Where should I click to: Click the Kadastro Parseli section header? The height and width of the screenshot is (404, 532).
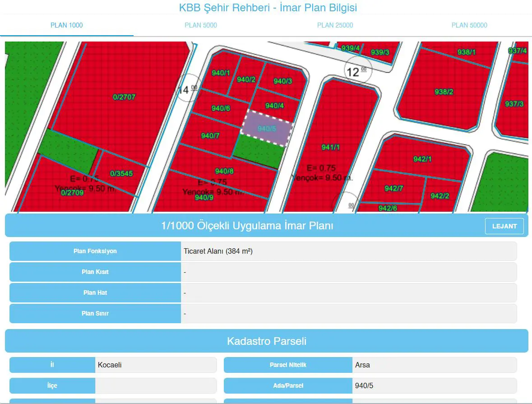click(266, 341)
